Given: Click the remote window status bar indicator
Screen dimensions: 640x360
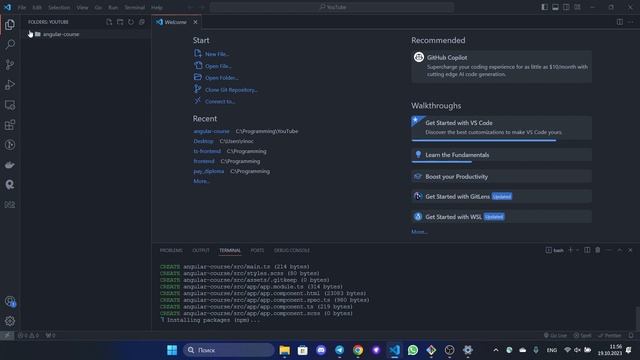Looking at the screenshot, I should [x=7, y=336].
